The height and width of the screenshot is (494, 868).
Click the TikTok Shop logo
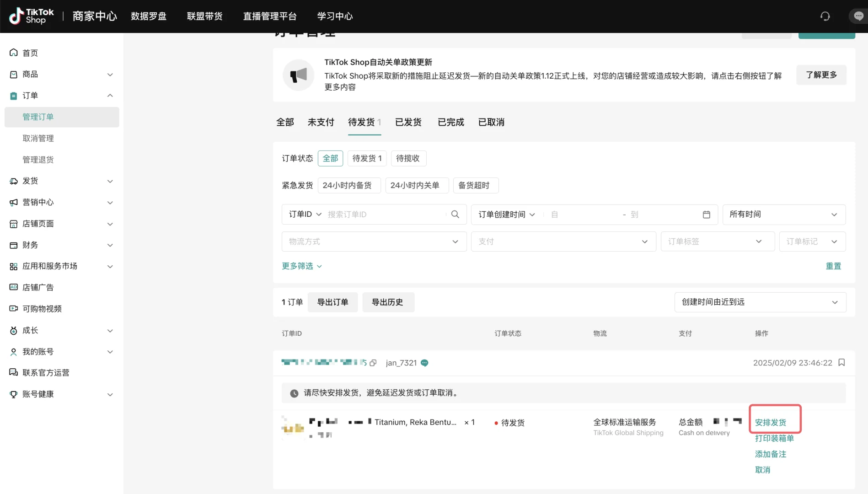pyautogui.click(x=30, y=16)
